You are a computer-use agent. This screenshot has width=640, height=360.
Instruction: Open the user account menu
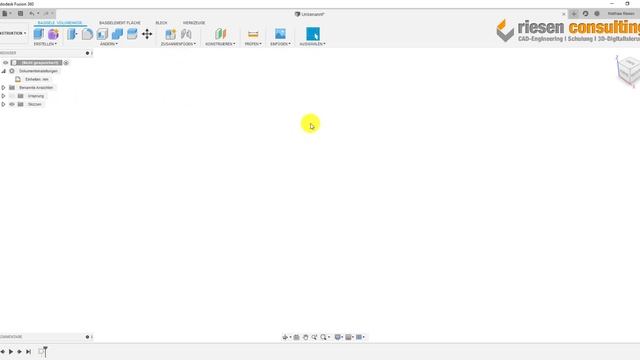point(621,13)
